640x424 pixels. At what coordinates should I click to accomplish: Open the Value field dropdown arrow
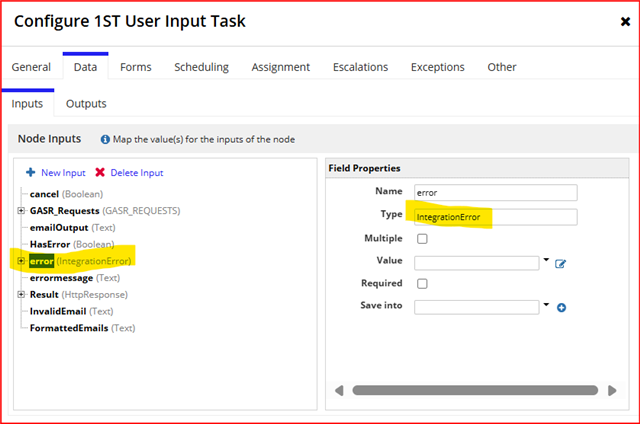click(x=546, y=260)
